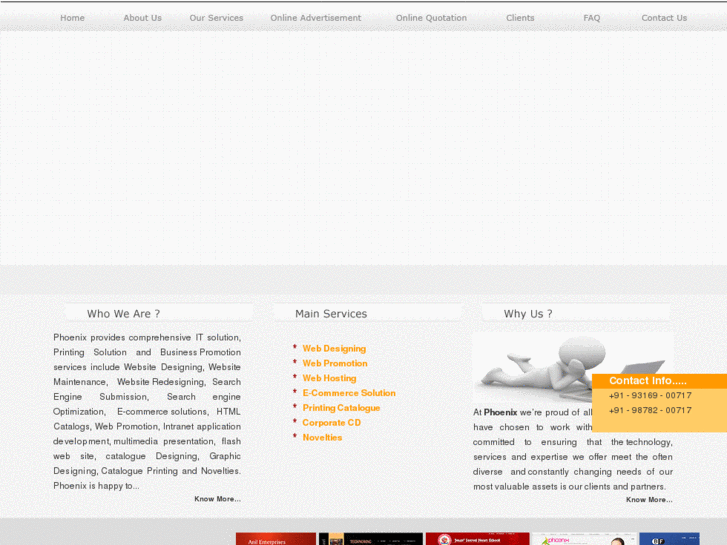
Task: Open the Home menu item
Action: tap(72, 18)
